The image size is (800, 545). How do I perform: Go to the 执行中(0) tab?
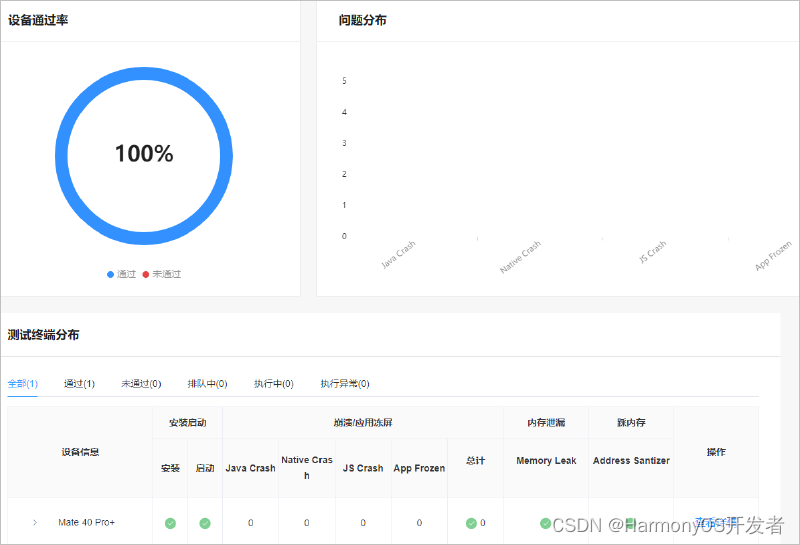(274, 383)
